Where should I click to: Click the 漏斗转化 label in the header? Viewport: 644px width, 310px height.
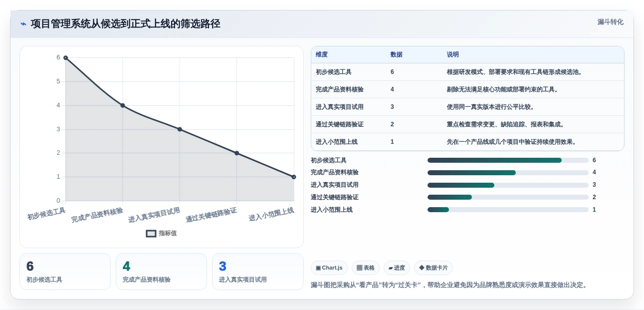(x=610, y=22)
